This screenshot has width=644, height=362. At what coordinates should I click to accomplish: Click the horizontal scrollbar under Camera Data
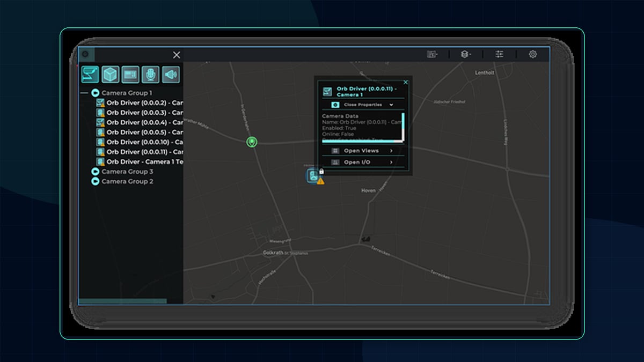click(361, 141)
